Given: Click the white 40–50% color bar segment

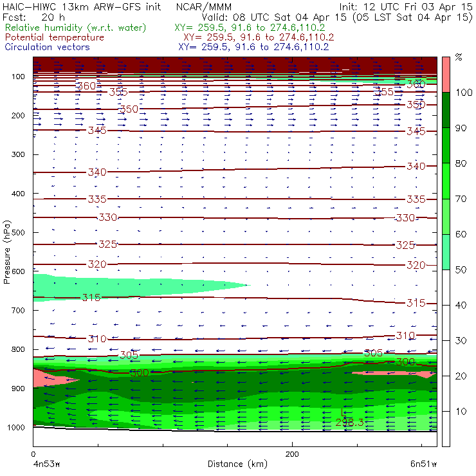Looking at the screenshot, I should pos(446,288).
